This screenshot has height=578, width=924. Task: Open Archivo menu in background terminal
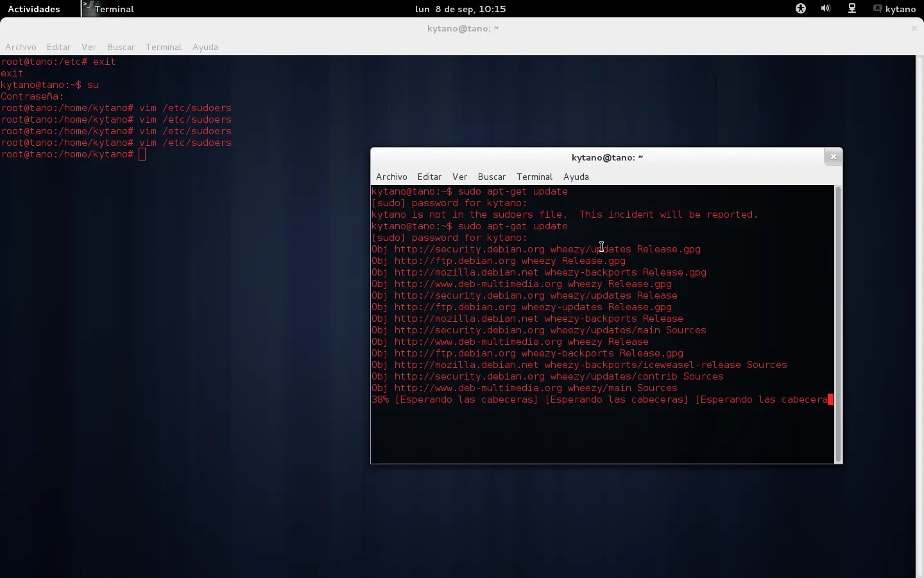coord(21,47)
